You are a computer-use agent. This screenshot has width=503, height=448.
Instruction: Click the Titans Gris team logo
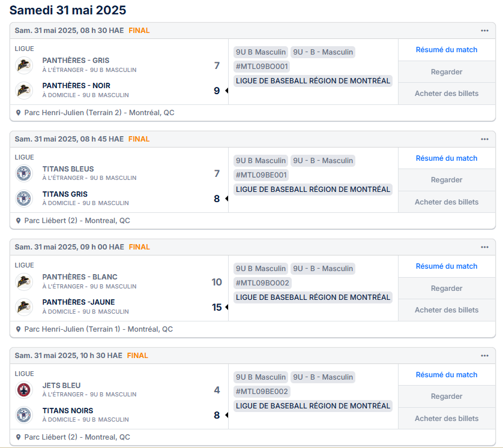coord(24,199)
